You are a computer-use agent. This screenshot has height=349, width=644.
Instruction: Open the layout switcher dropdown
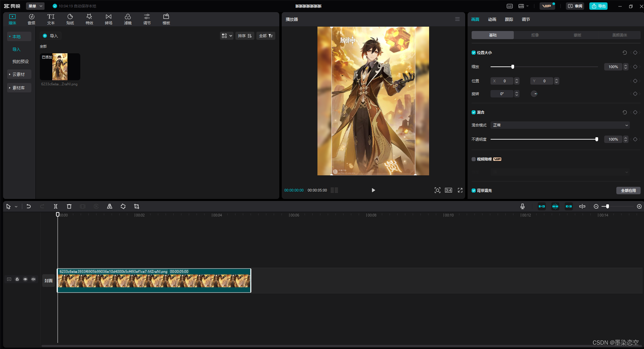(x=523, y=6)
